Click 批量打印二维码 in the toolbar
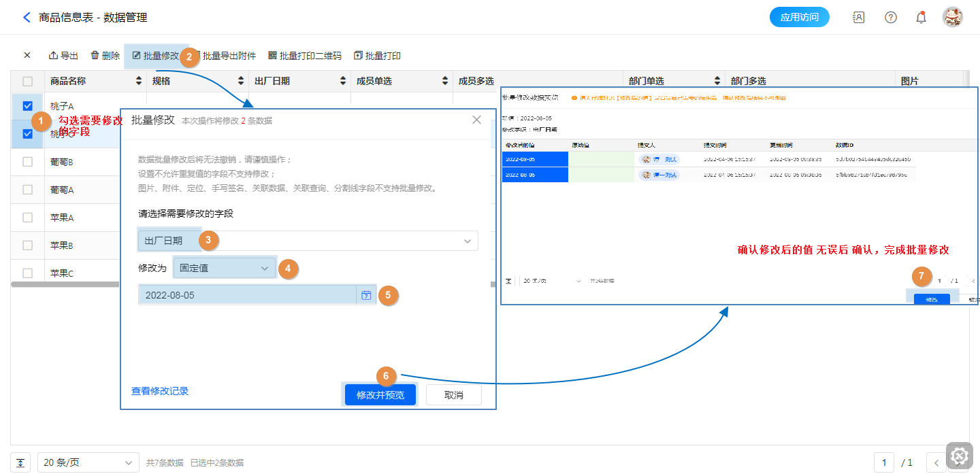This screenshot has height=476, width=980. click(x=305, y=56)
